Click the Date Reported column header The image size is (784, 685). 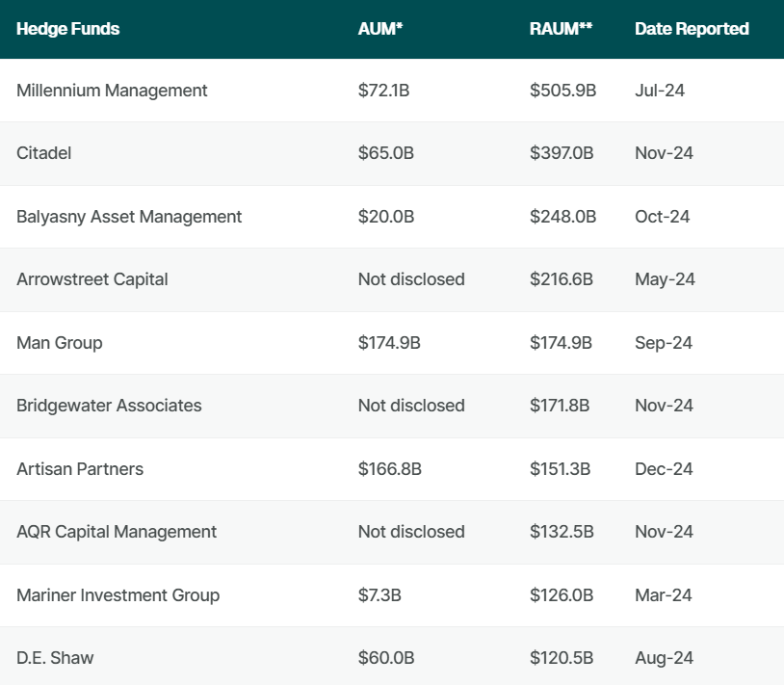click(692, 29)
